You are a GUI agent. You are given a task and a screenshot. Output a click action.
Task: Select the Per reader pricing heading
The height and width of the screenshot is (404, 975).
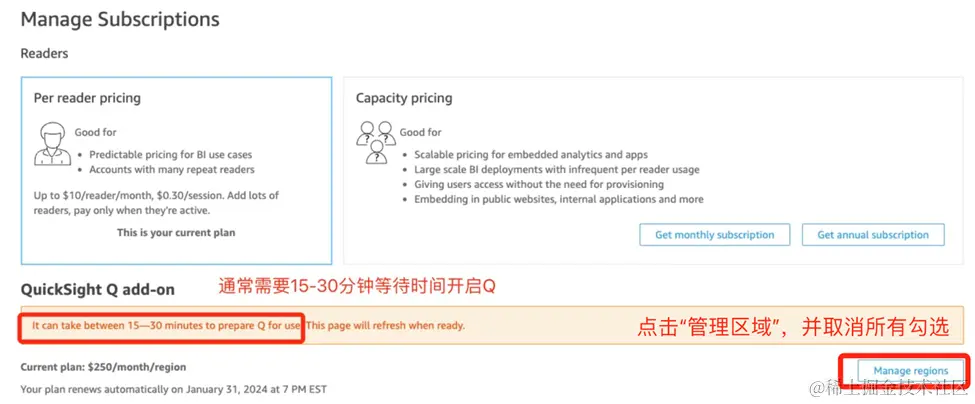click(x=87, y=98)
